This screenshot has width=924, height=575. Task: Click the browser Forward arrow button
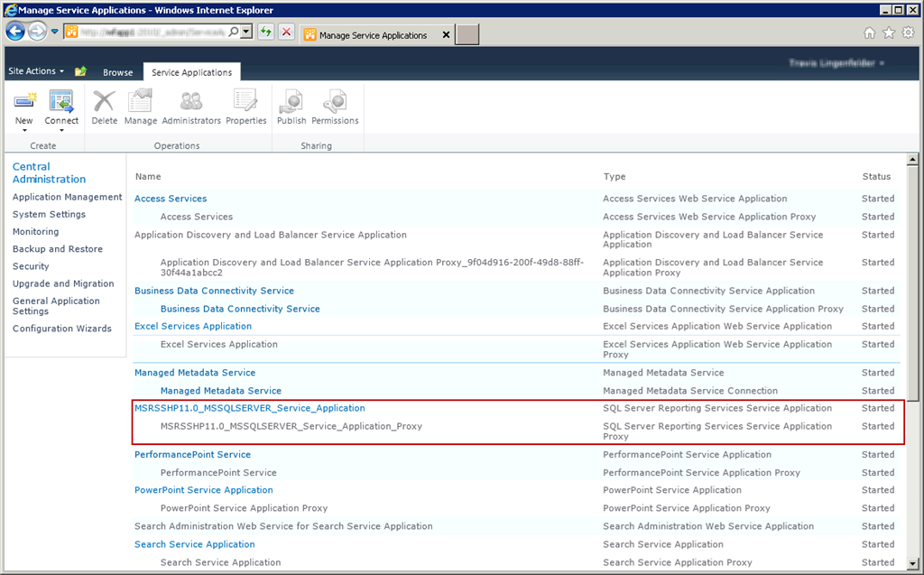[x=36, y=32]
